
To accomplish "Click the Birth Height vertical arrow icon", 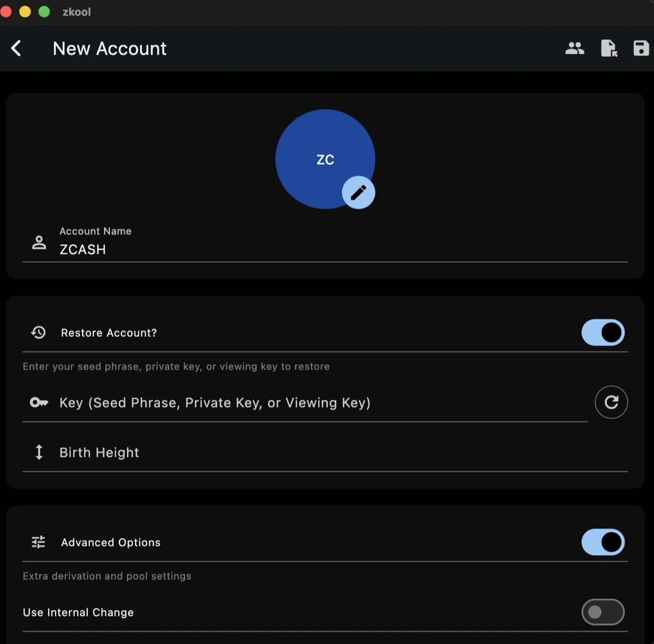I will (x=39, y=452).
